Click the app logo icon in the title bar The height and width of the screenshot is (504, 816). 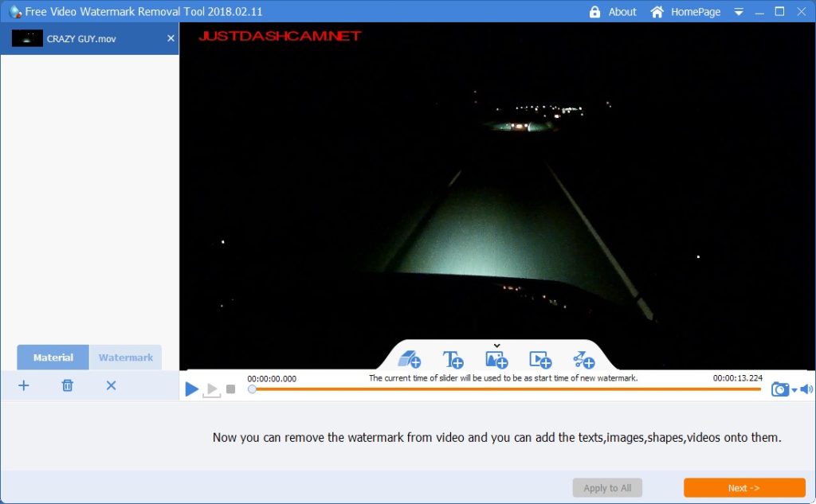click(16, 11)
